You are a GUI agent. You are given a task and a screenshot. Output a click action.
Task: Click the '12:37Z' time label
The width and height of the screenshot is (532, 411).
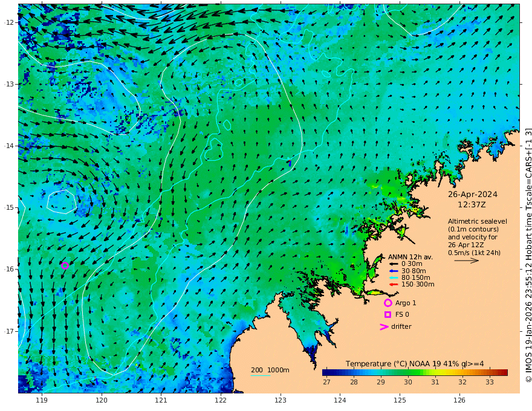coord(472,205)
